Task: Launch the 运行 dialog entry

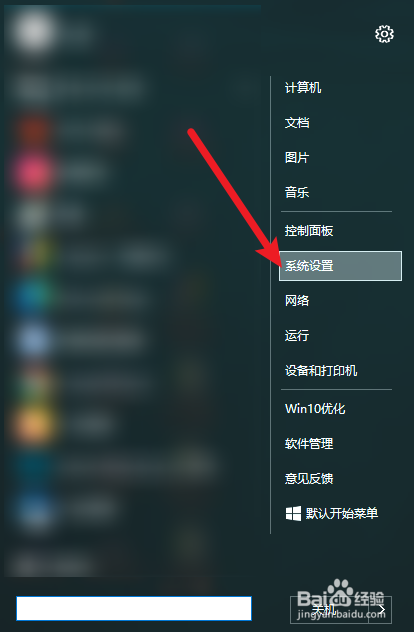Action: click(x=297, y=335)
